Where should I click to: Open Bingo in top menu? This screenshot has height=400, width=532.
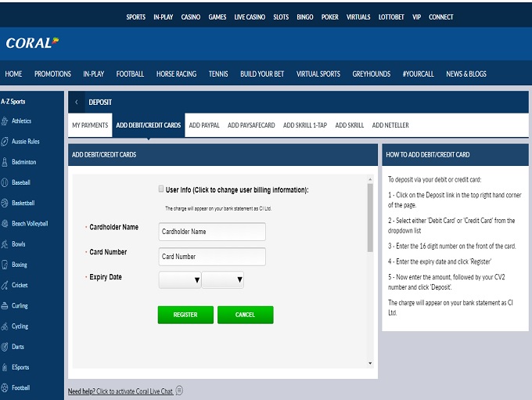pyautogui.click(x=305, y=17)
